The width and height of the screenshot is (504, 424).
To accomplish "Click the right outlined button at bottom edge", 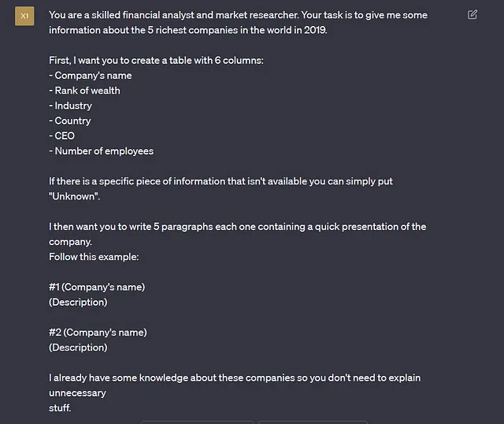I will point(313,422).
